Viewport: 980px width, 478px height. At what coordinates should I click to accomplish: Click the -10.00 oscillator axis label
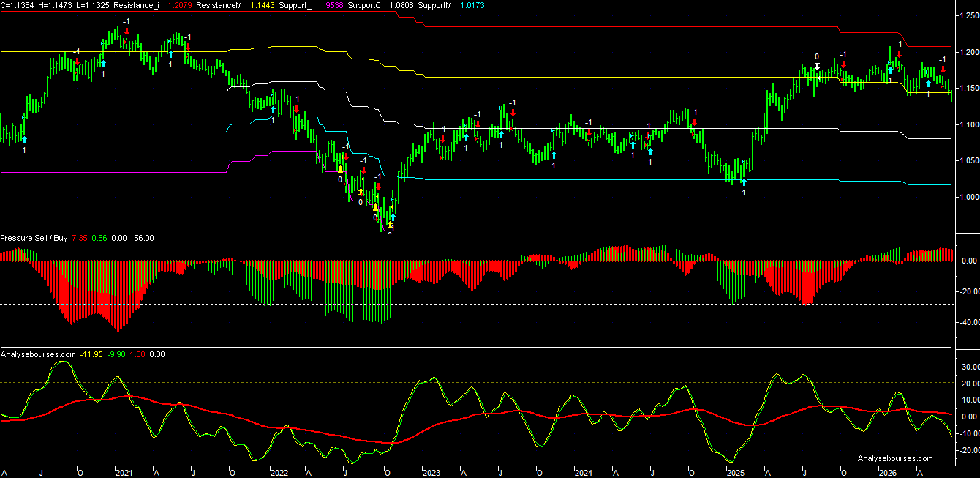point(969,433)
